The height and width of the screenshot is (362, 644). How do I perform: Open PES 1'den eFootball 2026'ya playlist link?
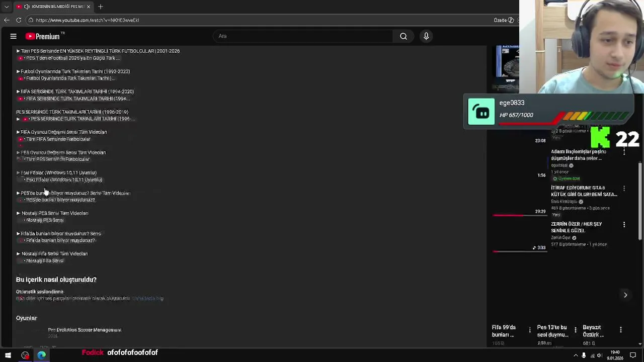click(x=73, y=58)
